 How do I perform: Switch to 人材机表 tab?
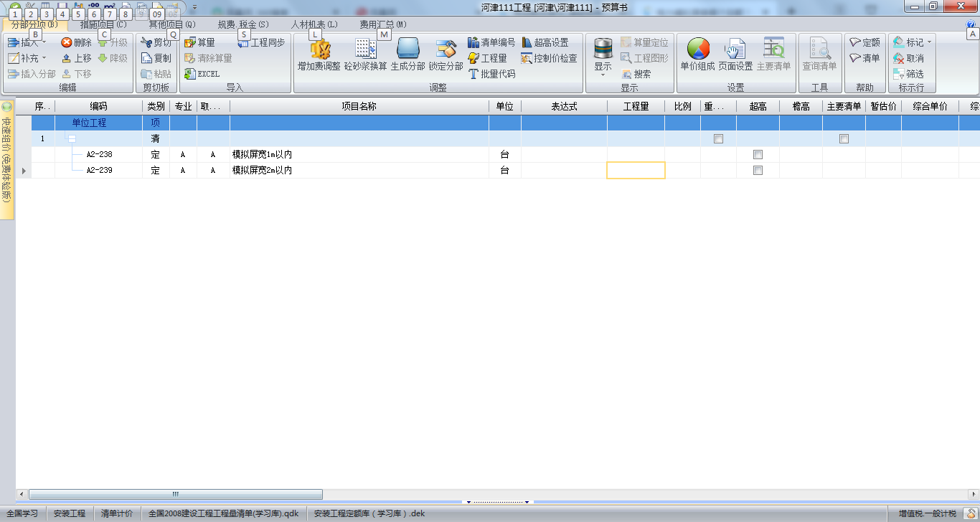tap(314, 24)
